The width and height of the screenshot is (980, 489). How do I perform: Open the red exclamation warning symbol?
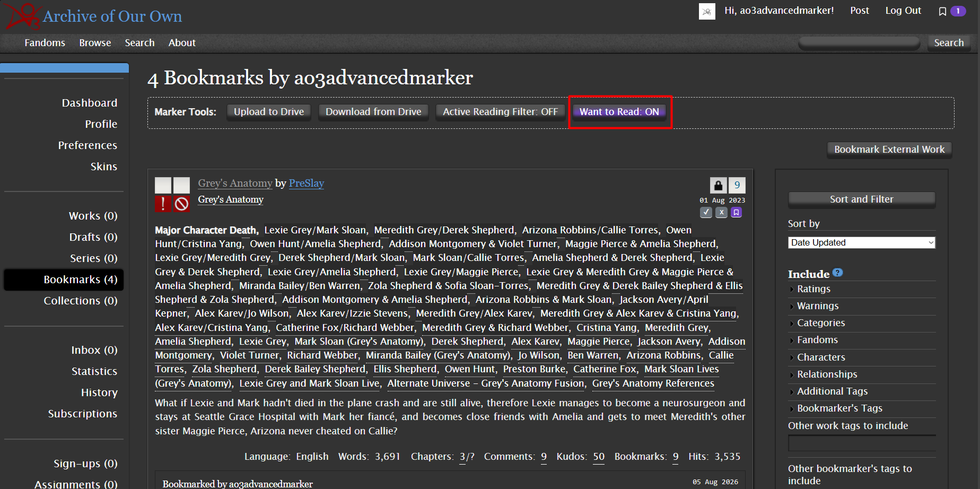[x=163, y=204]
